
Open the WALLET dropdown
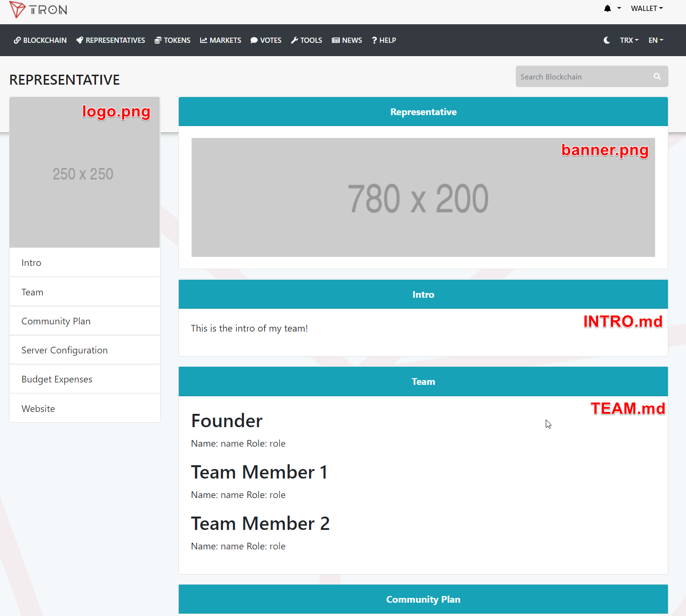(647, 8)
